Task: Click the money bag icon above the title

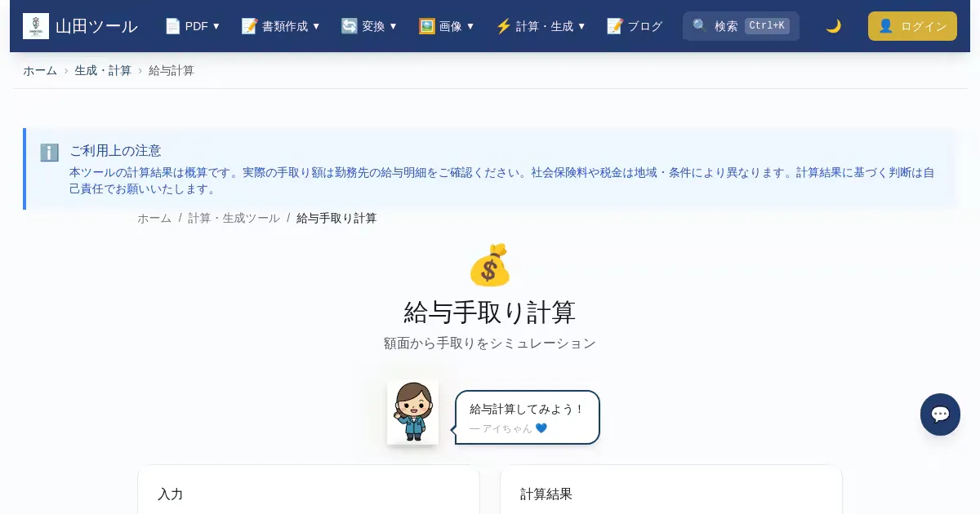Action: point(489,264)
